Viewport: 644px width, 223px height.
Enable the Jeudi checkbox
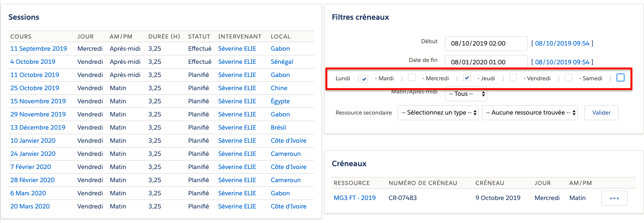coord(513,78)
